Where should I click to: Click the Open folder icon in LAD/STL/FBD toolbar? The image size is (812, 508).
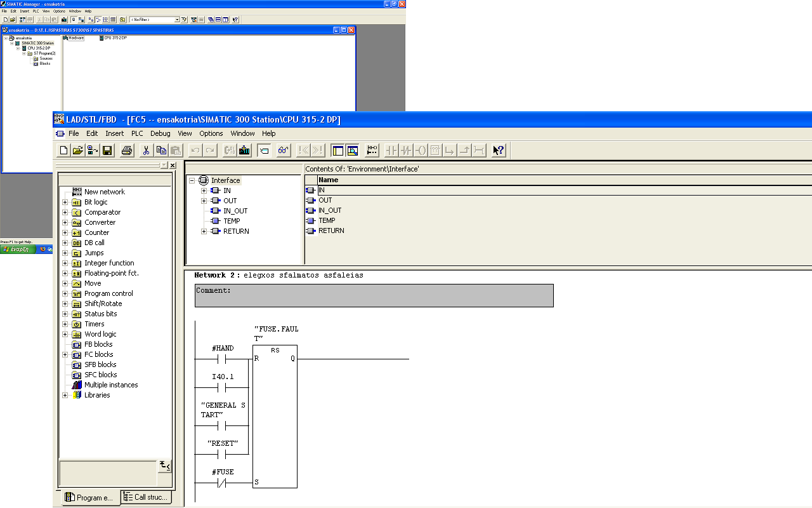tap(77, 150)
